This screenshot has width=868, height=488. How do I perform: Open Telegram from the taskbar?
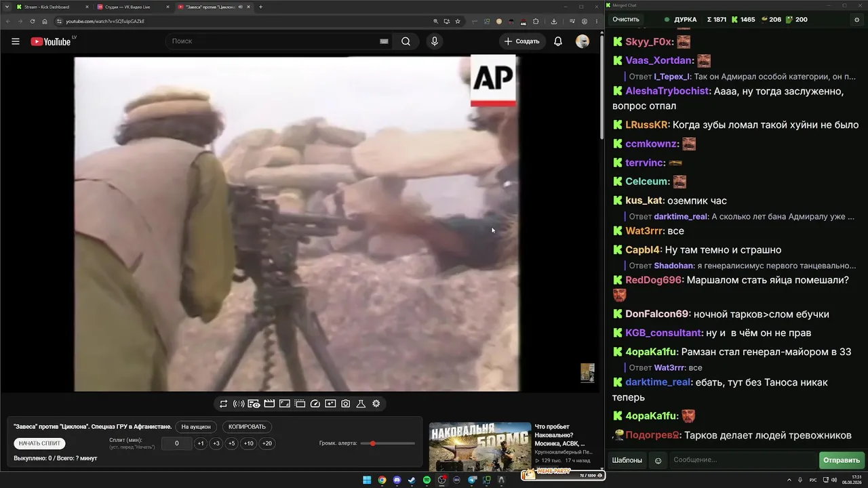click(472, 480)
